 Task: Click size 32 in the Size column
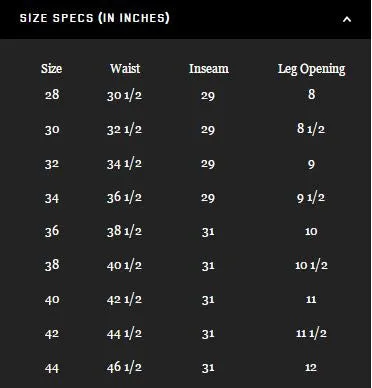point(52,164)
